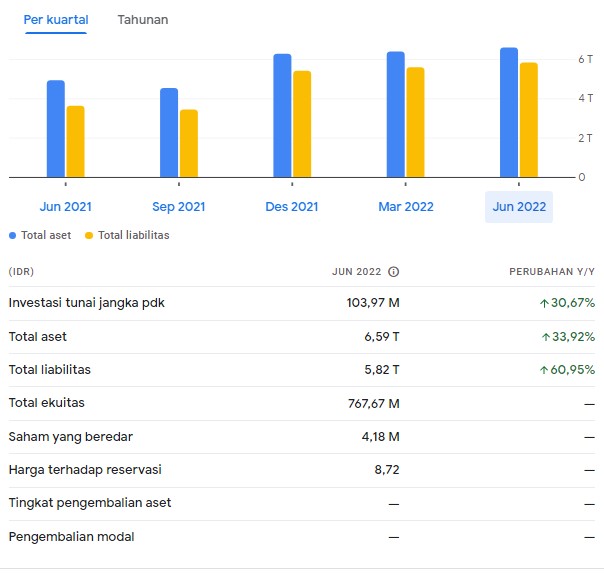The width and height of the screenshot is (604, 580).
Task: Click the Tingkat pengembalian aset row label
Action: coord(90,503)
